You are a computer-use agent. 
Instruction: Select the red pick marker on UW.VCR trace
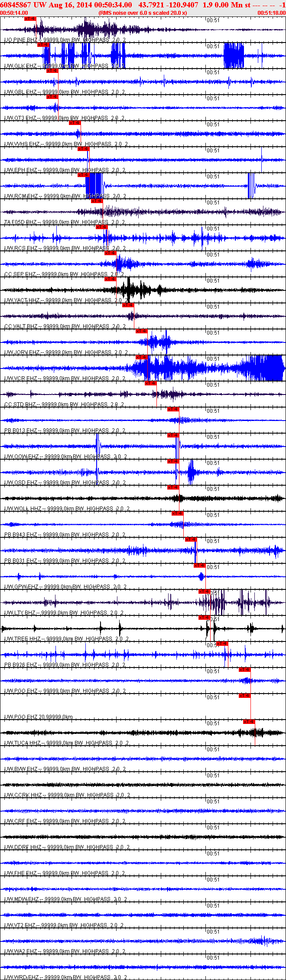tap(142, 357)
